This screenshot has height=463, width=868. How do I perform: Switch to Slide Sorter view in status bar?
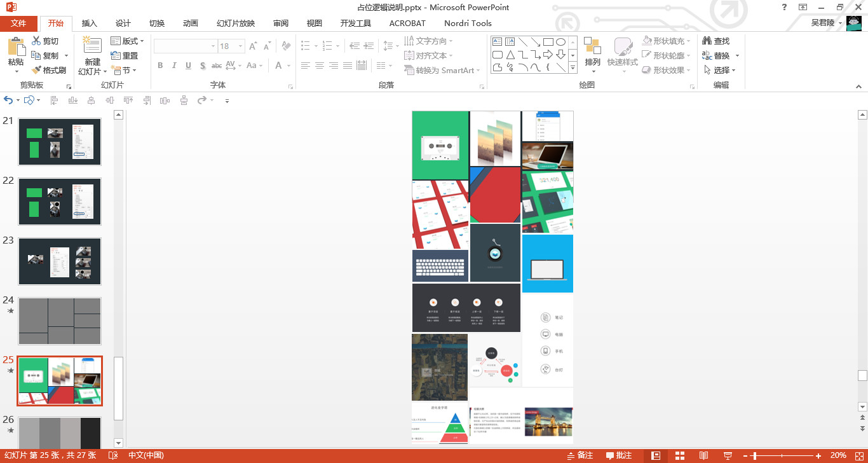click(679, 455)
